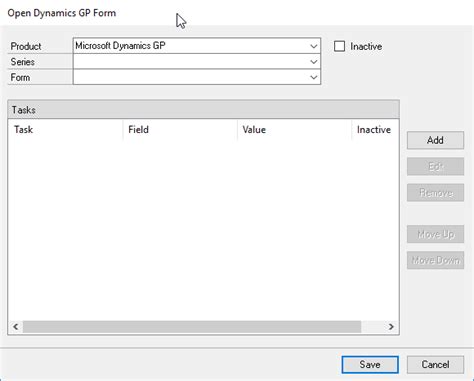Click the Product field label

(26, 46)
